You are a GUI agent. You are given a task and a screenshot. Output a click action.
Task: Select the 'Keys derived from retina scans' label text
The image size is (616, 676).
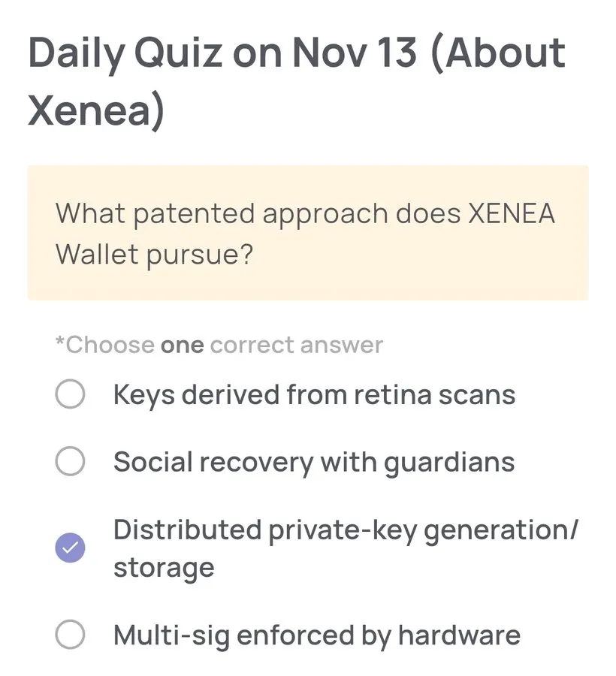pyautogui.click(x=314, y=394)
